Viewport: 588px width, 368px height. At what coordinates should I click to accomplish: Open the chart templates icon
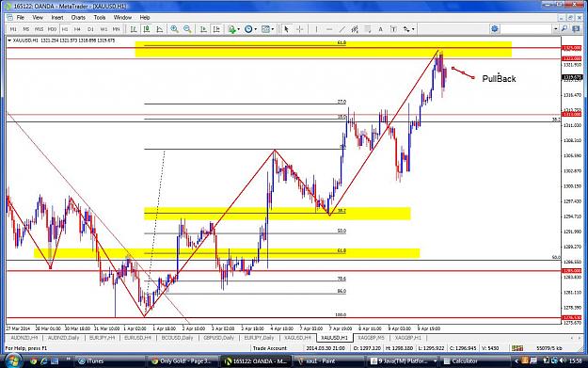pyautogui.click(x=265, y=29)
